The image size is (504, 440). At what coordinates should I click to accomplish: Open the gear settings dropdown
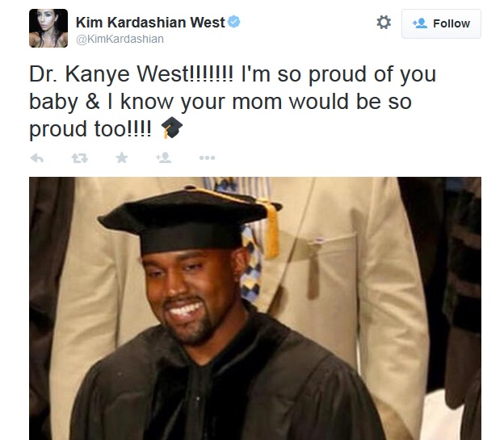click(384, 23)
